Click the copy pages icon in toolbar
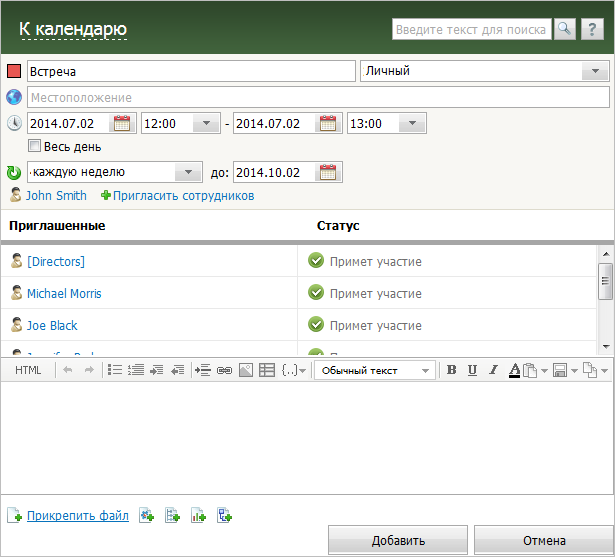Screen dimensions: 615x557 (590, 370)
